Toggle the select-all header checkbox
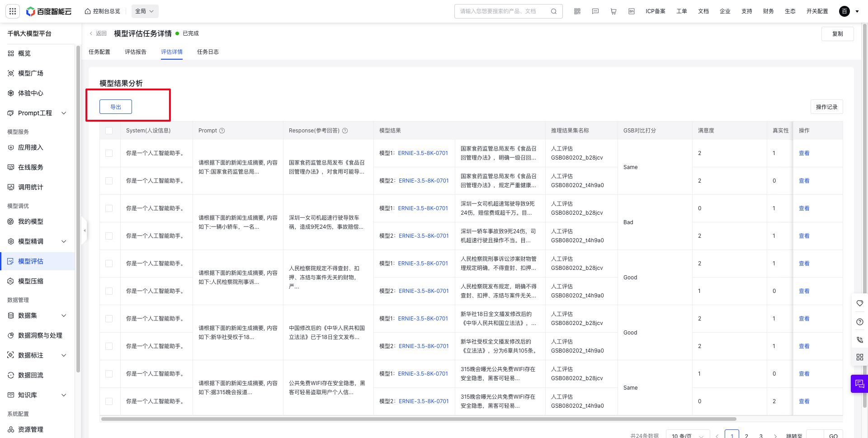Image resolution: width=868 pixels, height=438 pixels. tap(109, 131)
